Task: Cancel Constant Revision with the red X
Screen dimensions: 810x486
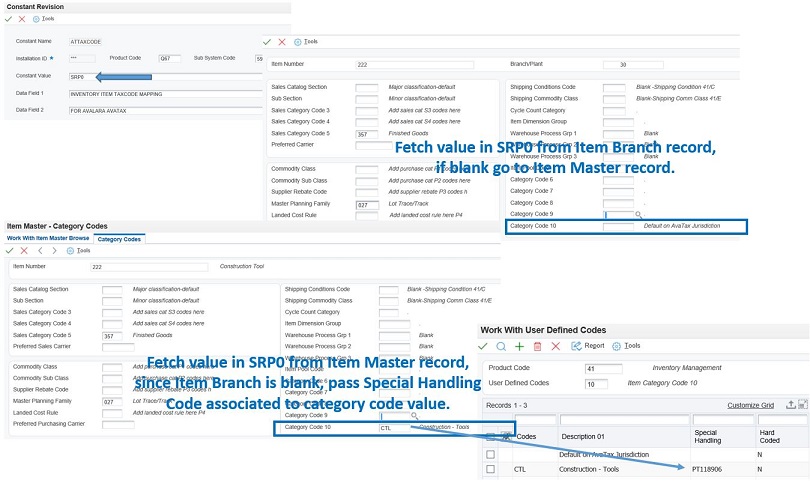Action: point(22,19)
